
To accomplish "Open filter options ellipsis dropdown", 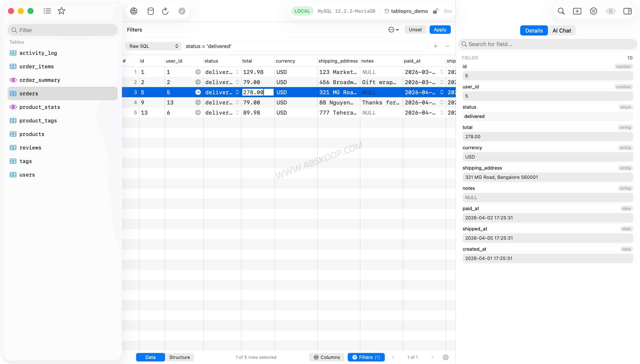I will [x=393, y=30].
